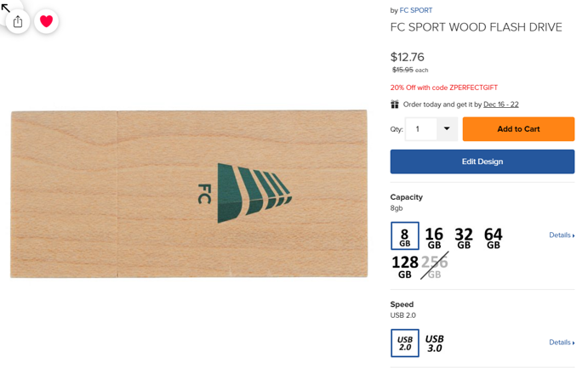The width and height of the screenshot is (588, 368).
Task: Click the crossed-out 256 GB icon
Action: point(434,266)
